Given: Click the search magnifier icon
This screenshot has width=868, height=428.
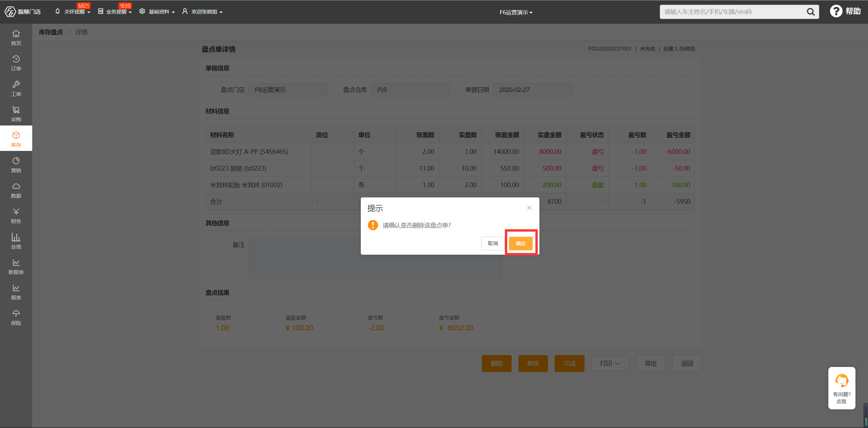Looking at the screenshot, I should (810, 12).
